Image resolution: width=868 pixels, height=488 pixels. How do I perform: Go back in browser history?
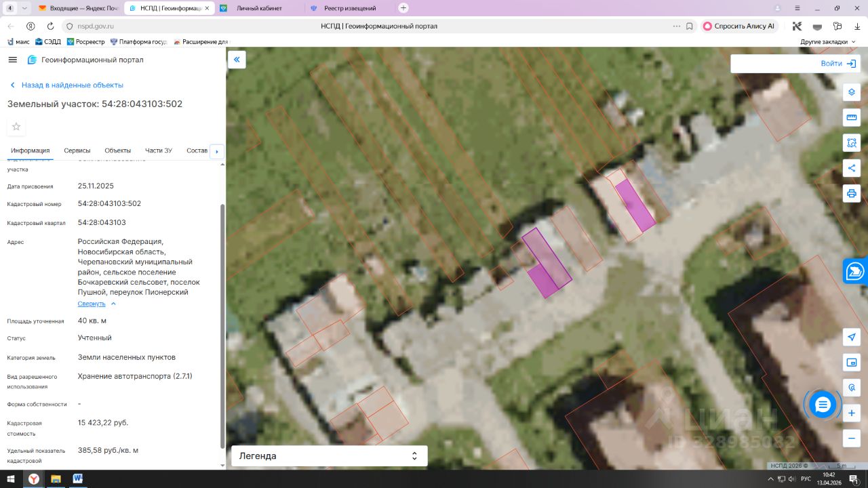tap(11, 26)
